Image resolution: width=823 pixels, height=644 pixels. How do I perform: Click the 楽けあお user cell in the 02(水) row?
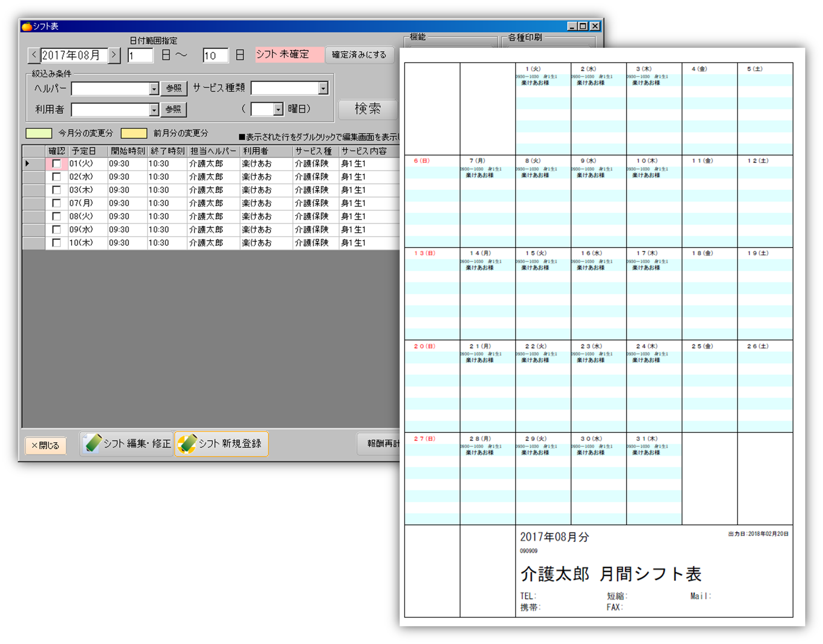click(266, 177)
